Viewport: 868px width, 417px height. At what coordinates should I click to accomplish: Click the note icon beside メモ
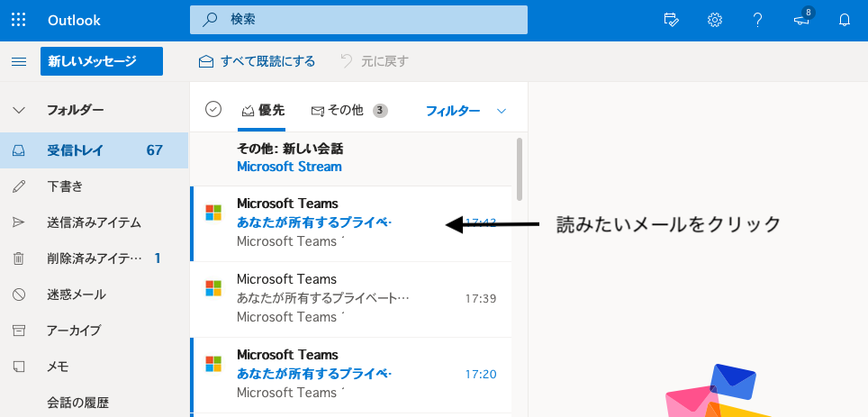coord(19,367)
